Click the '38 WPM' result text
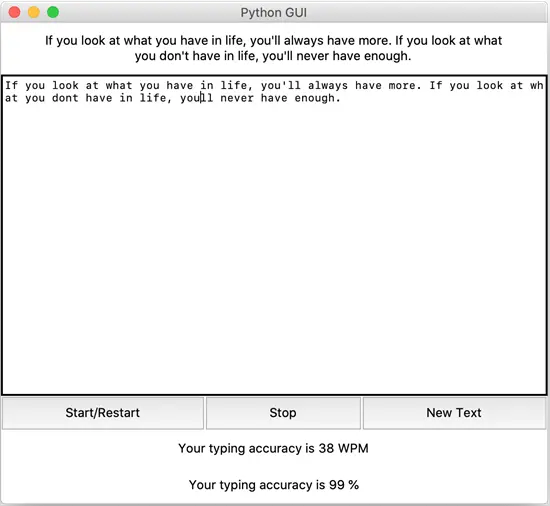The image size is (550, 506). click(343, 448)
